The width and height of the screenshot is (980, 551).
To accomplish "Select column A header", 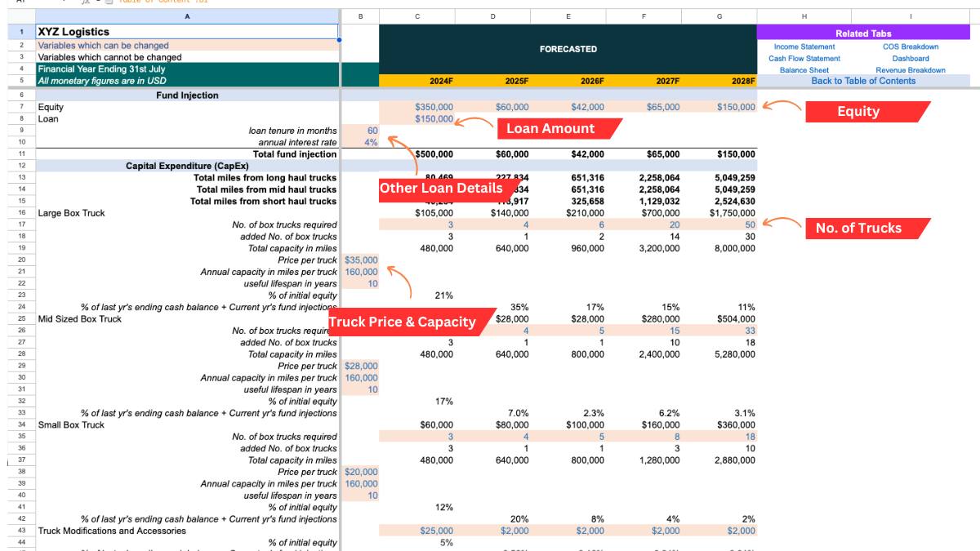I will 187,16.
